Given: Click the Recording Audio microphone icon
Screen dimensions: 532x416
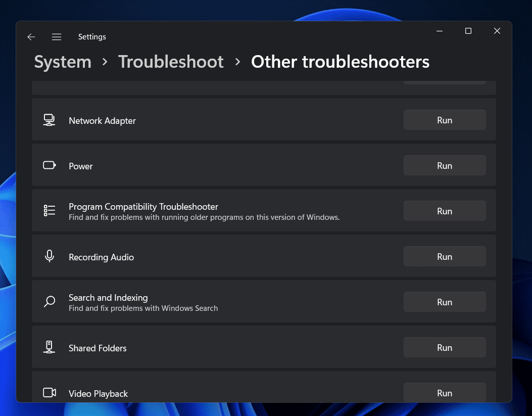Looking at the screenshot, I should (x=50, y=256).
